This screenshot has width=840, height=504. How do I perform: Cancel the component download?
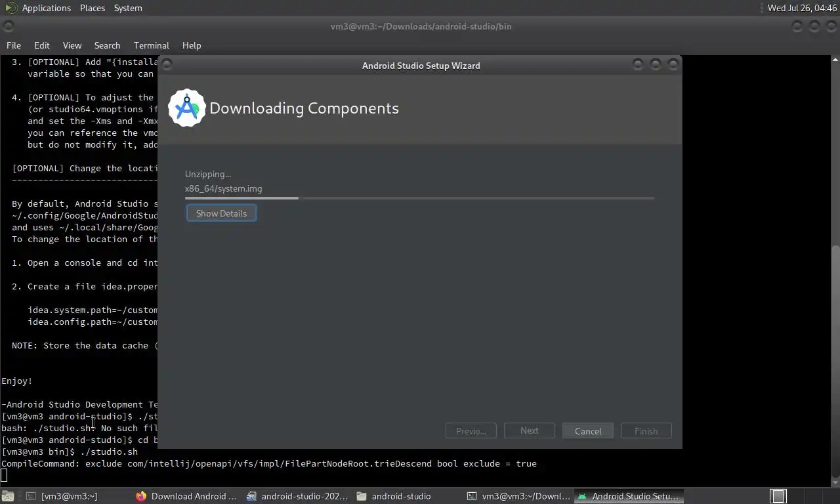click(x=588, y=431)
